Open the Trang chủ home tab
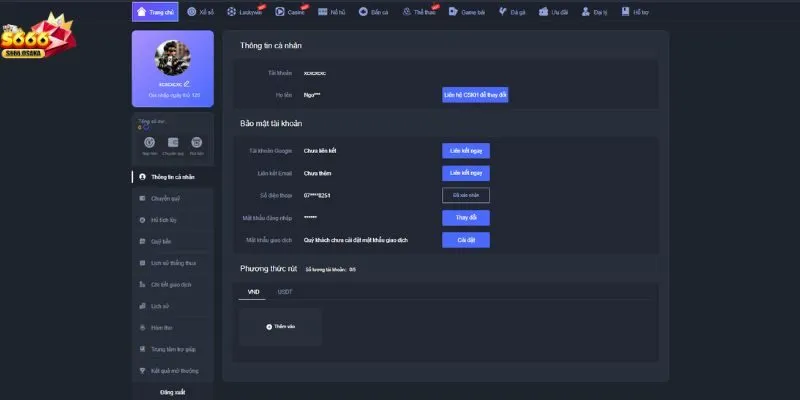The height and width of the screenshot is (400, 800). tap(148, 12)
